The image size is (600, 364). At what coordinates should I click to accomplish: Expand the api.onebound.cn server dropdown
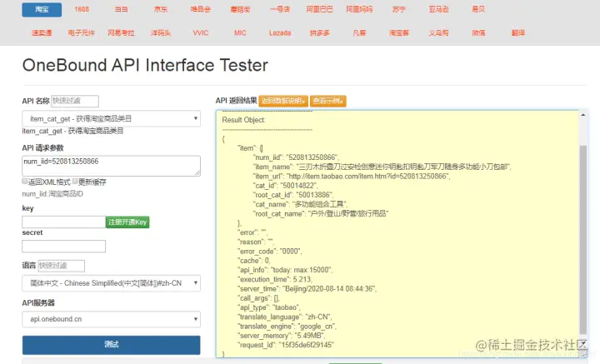pos(111,319)
